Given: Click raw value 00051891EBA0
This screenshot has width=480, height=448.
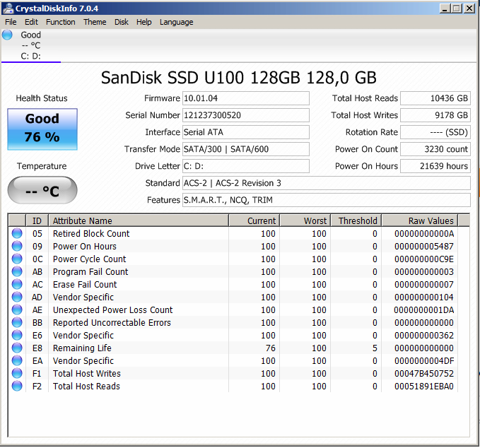Looking at the screenshot, I should pyautogui.click(x=424, y=387).
